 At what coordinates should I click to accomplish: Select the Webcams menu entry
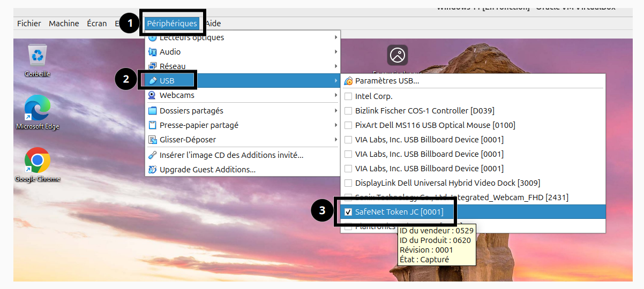(243, 95)
